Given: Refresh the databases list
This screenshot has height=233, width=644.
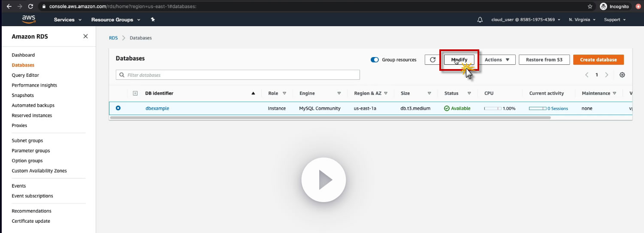Looking at the screenshot, I should coord(433,60).
